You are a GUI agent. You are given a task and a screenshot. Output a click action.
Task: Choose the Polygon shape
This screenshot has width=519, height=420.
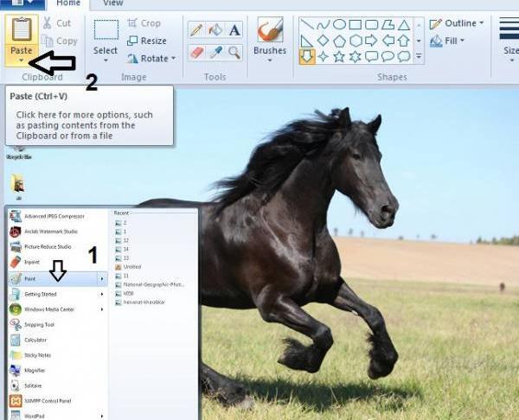388,24
